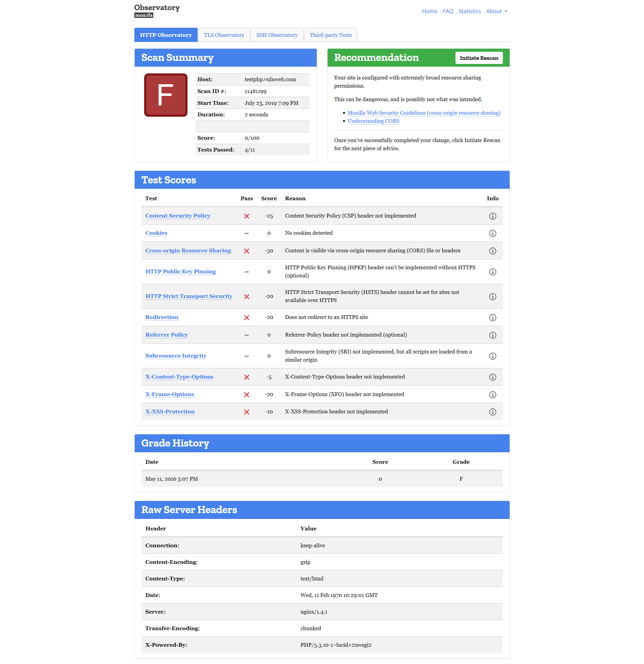The height and width of the screenshot is (664, 644).
Task: Open info icon for HTTP Public Key Pinning row
Action: click(492, 272)
